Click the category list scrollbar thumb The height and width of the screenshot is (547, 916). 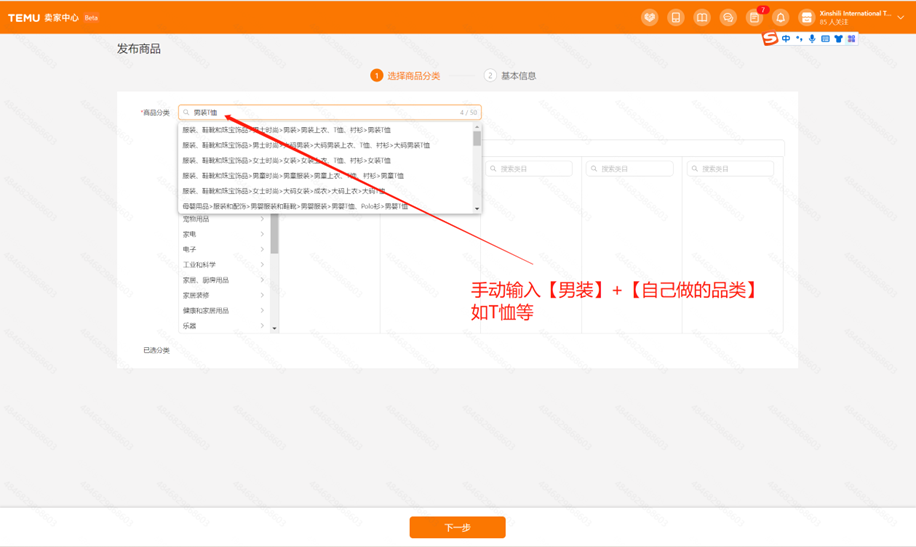click(275, 234)
